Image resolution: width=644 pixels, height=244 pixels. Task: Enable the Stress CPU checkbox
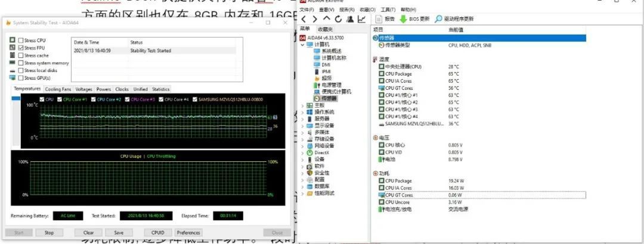21,40
